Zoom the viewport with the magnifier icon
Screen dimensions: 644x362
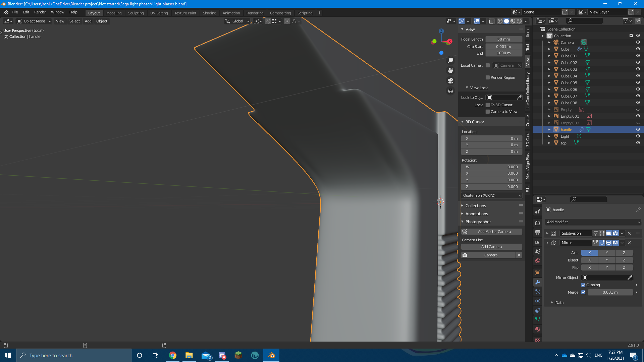point(450,60)
